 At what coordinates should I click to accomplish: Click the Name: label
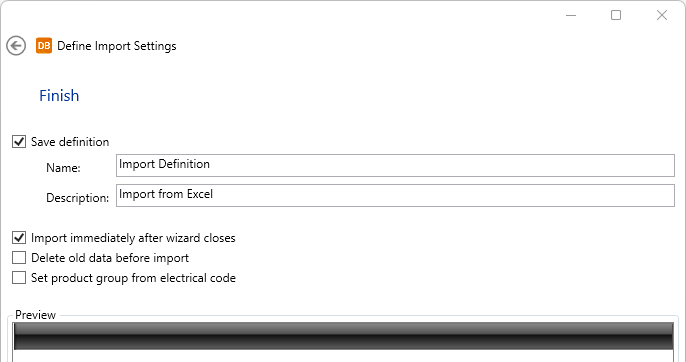(x=63, y=168)
